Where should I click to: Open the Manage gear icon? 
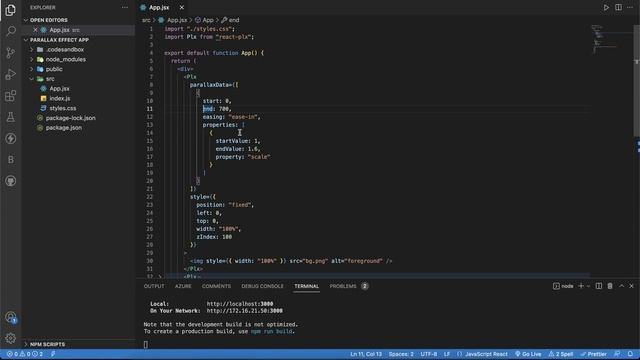click(x=11, y=338)
